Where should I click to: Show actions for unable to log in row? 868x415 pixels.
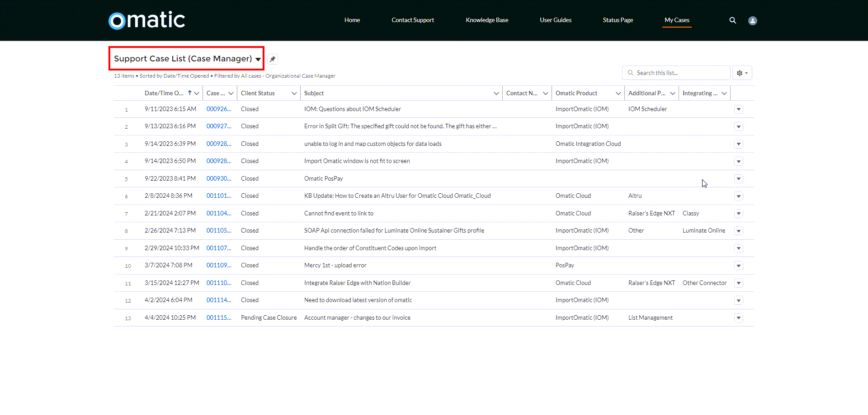739,144
